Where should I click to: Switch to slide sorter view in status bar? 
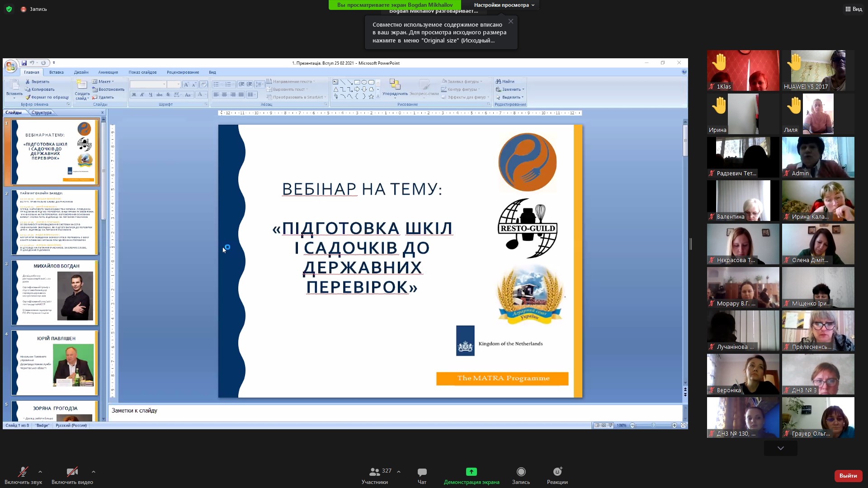click(604, 426)
